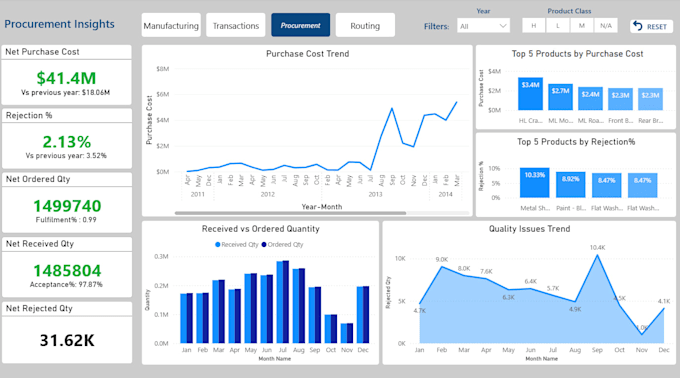
Task: Open the Manufacturing page tab
Action: (171, 26)
